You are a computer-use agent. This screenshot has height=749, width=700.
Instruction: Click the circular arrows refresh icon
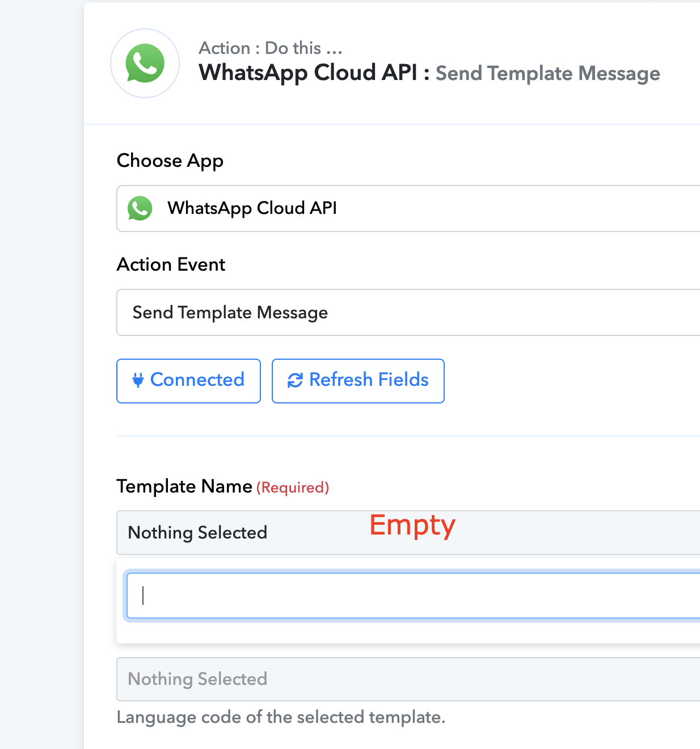[295, 380]
